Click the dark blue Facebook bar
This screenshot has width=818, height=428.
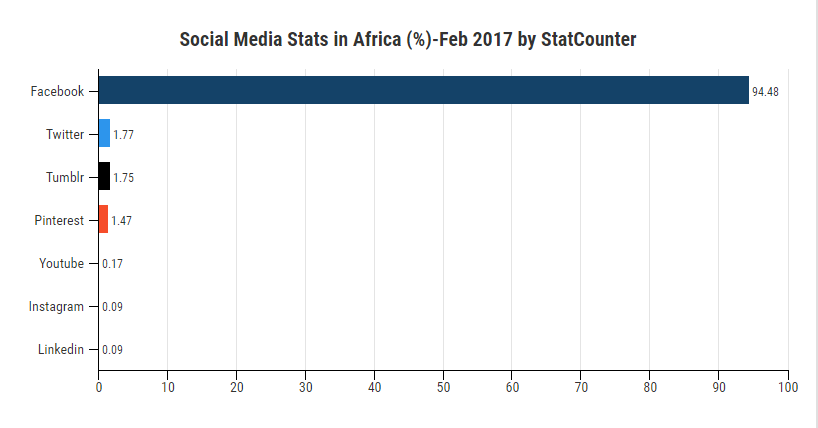423,90
